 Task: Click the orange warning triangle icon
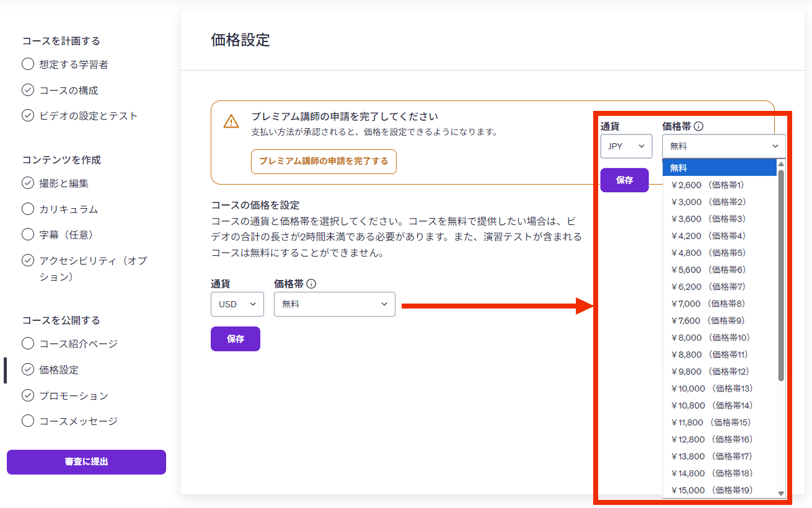coord(232,122)
